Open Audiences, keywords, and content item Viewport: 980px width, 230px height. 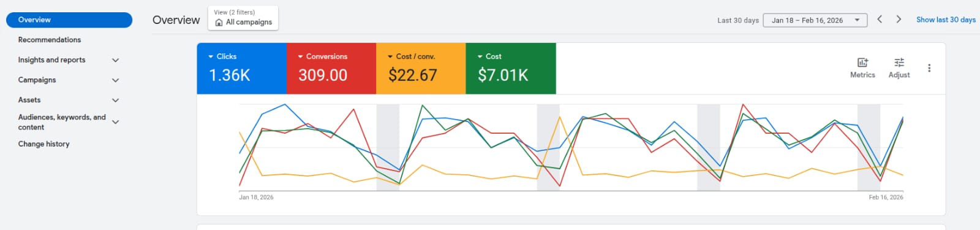[x=62, y=122]
